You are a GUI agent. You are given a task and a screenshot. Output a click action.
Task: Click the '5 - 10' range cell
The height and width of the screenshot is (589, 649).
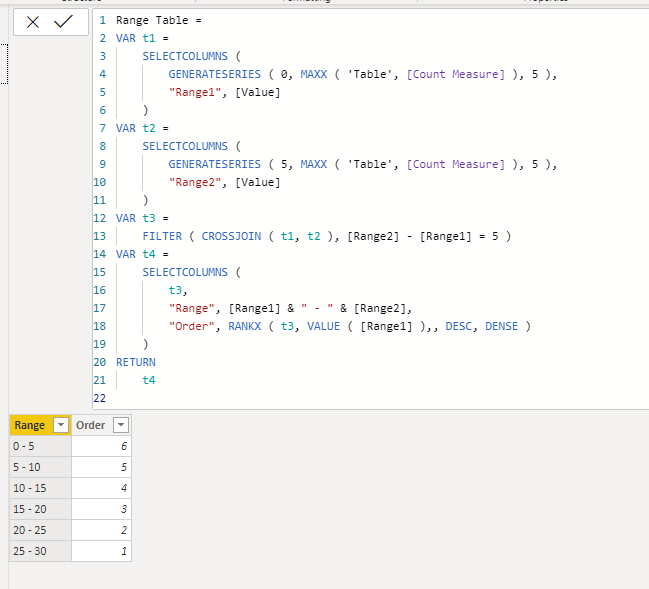point(40,467)
